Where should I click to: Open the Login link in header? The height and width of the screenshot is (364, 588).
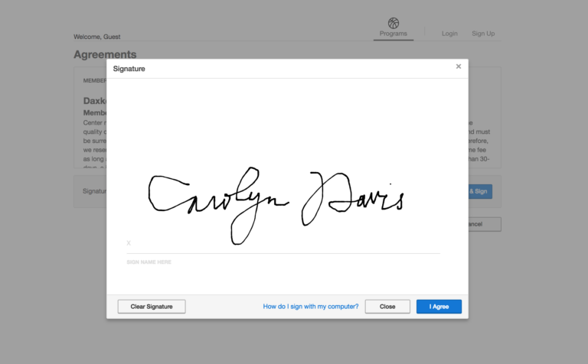[449, 34]
